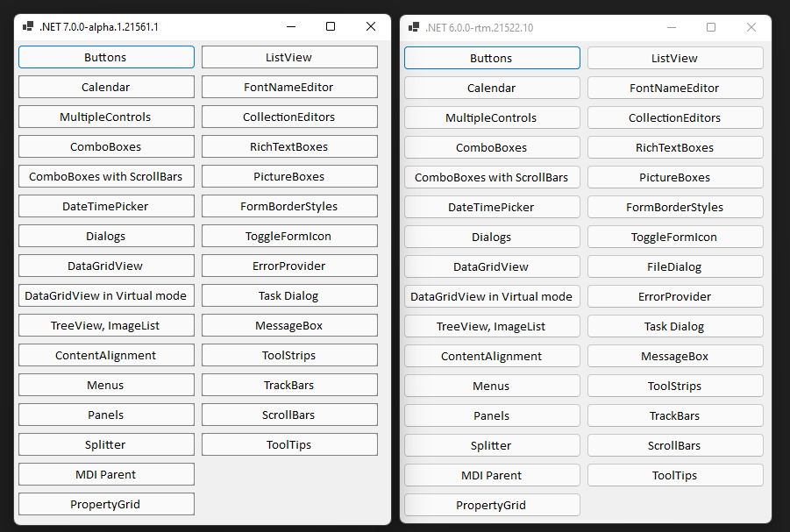The width and height of the screenshot is (790, 532).
Task: Open ListView in the .NET 6.0.0 window
Action: point(676,58)
